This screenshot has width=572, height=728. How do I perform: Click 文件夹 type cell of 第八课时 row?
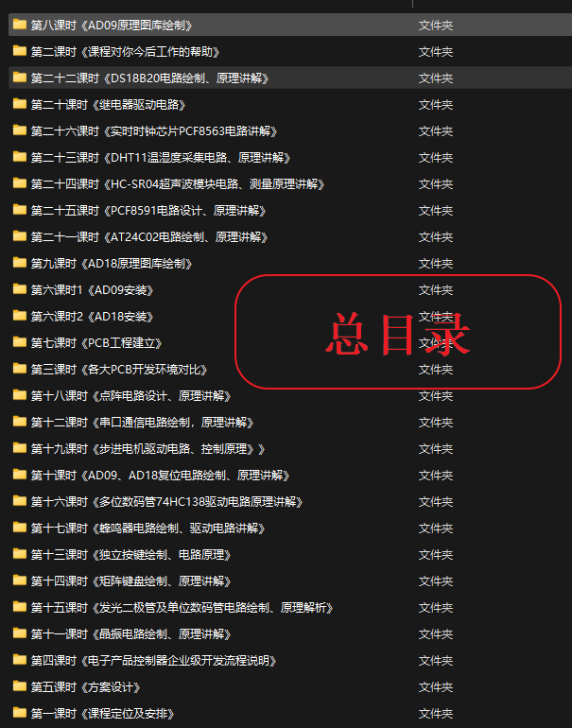436,26
